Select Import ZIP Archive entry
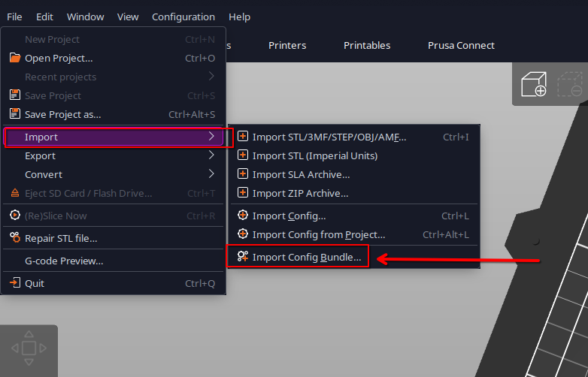Viewport: 588px width, 377px height. click(300, 193)
